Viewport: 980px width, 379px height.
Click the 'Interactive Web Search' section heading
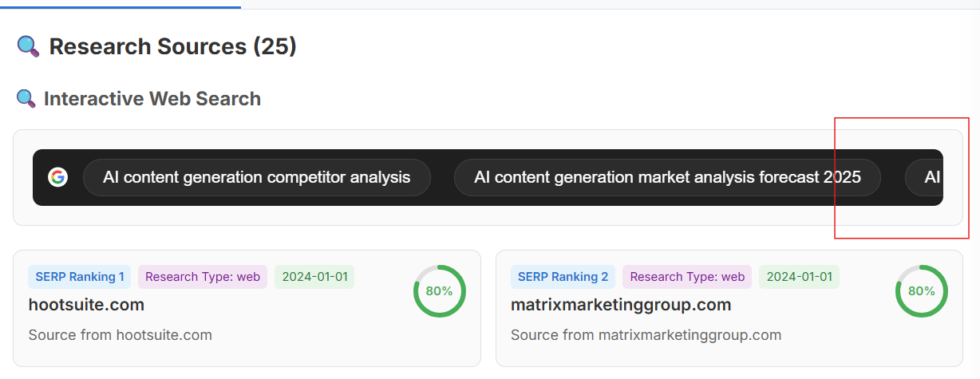152,99
